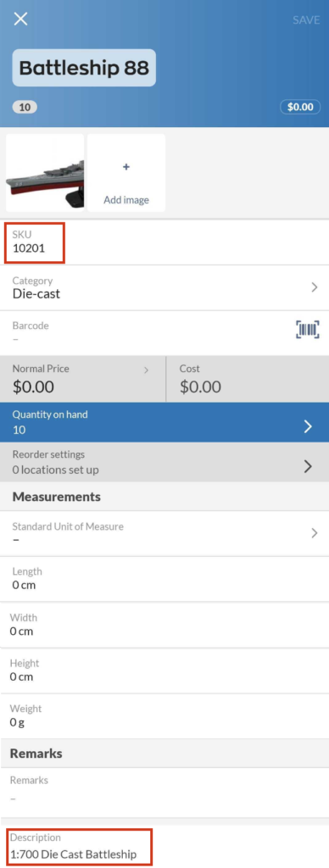Image resolution: width=329 pixels, height=868 pixels.
Task: Edit the Weight field
Action: (x=164, y=715)
